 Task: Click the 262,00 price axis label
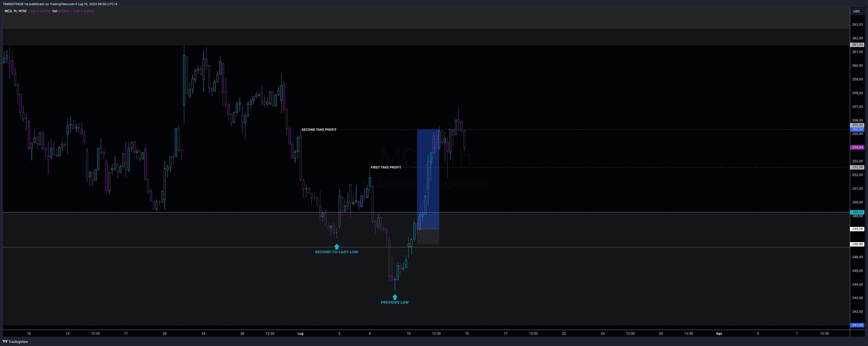[x=857, y=38]
